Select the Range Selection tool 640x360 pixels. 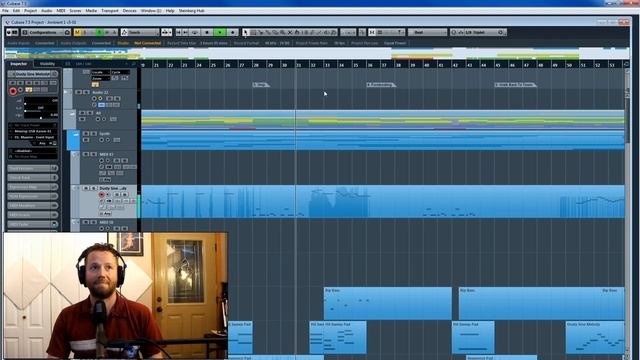click(253, 32)
